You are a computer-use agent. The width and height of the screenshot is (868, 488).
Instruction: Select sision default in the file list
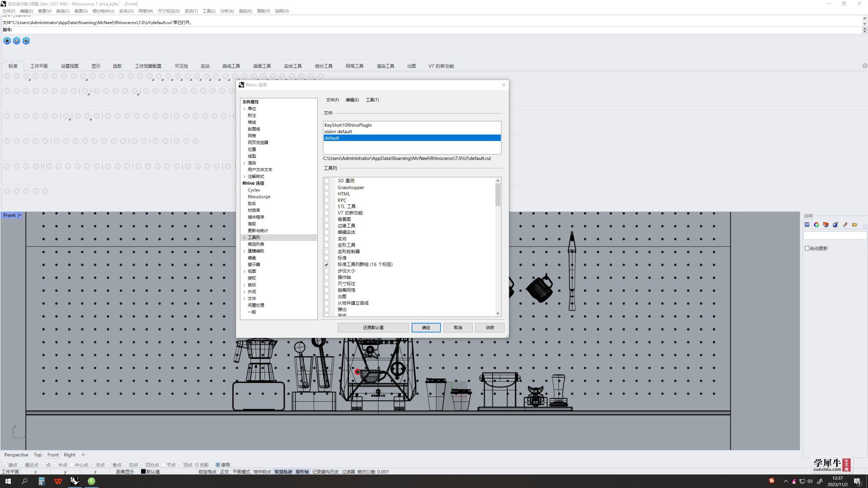click(x=412, y=131)
